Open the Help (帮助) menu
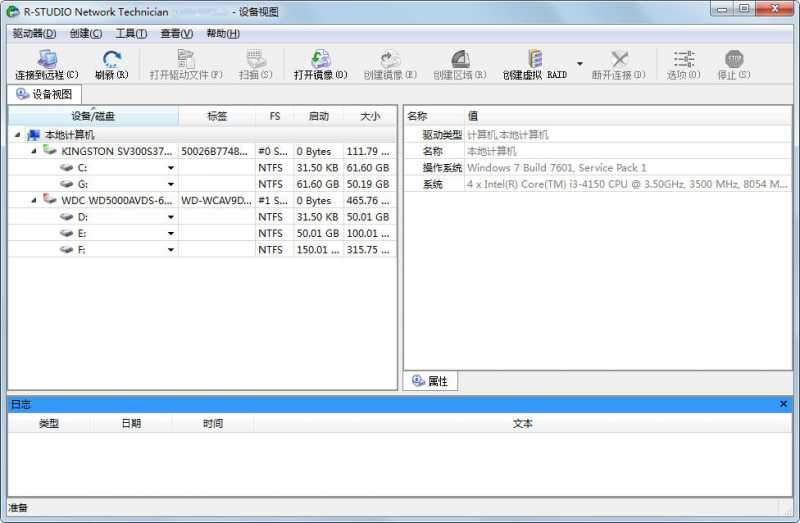This screenshot has height=523, width=800. pyautogui.click(x=223, y=34)
